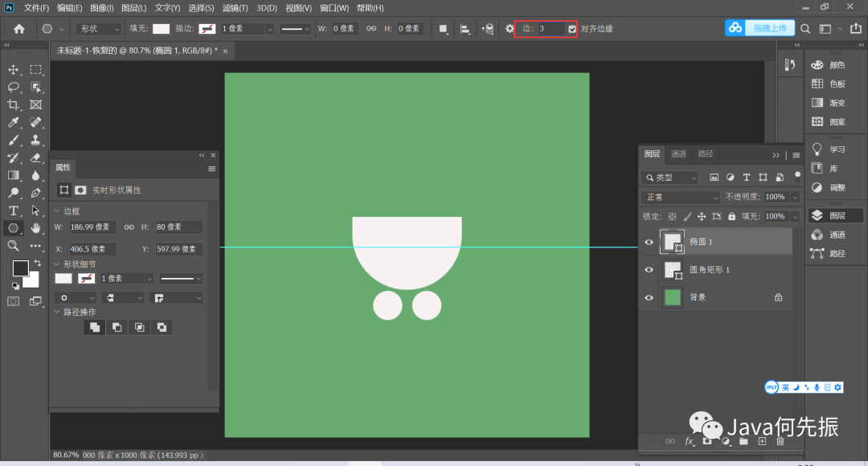
Task: Select the Hand tool
Action: pos(36,228)
